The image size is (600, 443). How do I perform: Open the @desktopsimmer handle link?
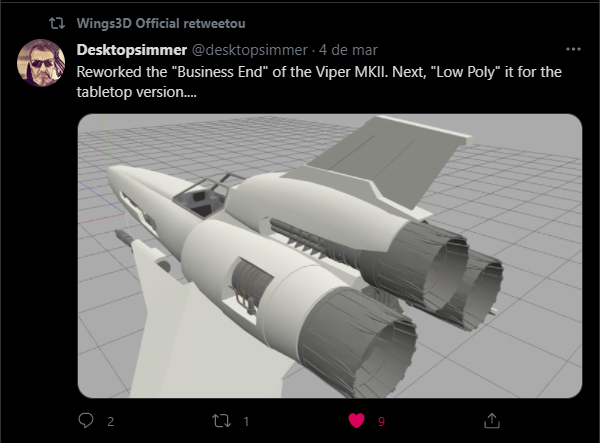point(249,50)
